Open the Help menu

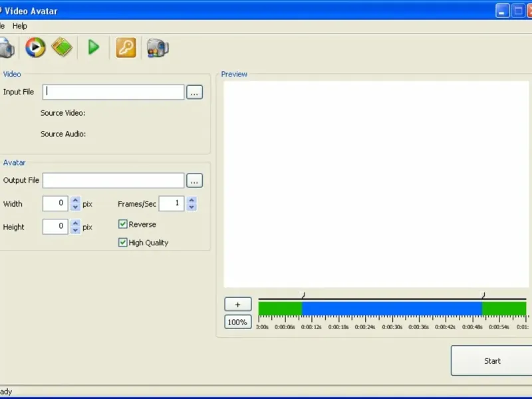click(20, 26)
